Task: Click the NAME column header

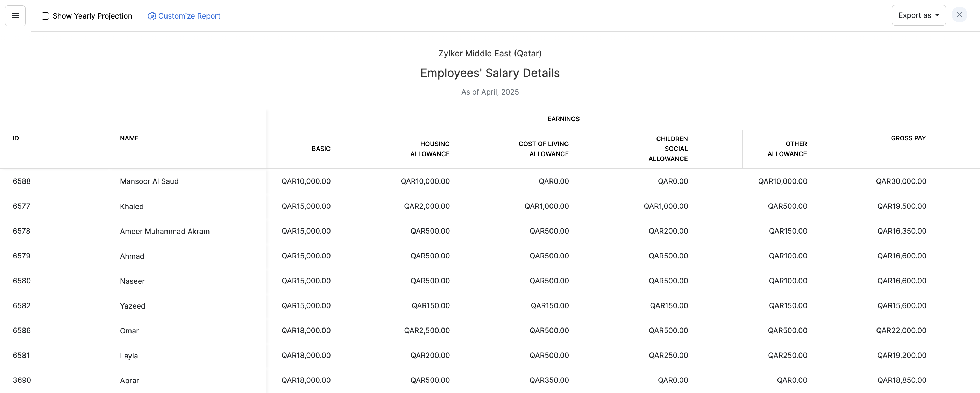Action: coord(129,138)
